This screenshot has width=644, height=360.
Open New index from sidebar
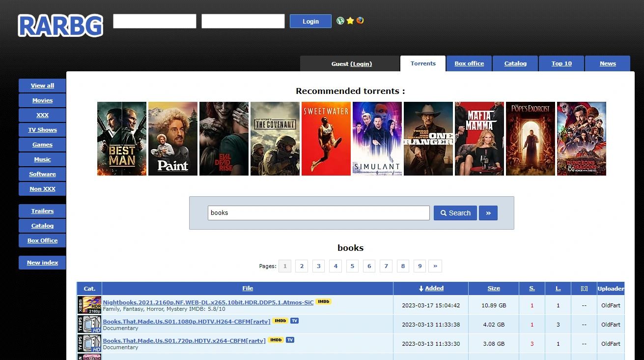[x=42, y=263]
